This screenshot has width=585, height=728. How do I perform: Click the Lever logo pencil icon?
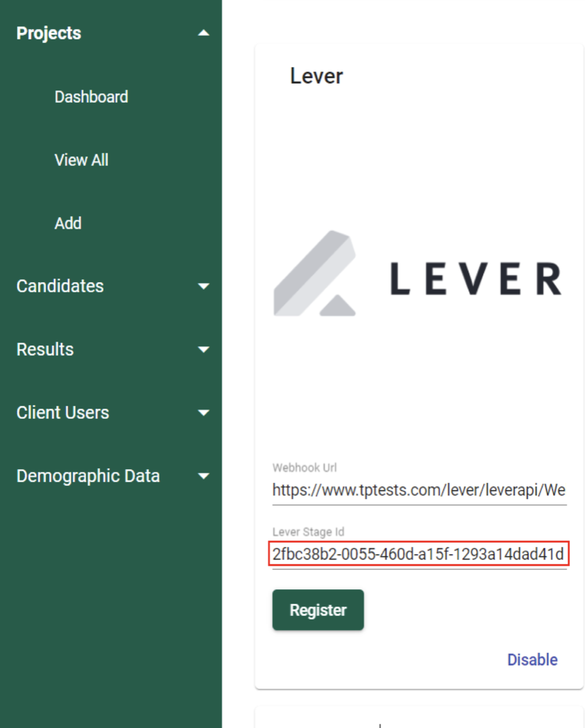coord(314,273)
